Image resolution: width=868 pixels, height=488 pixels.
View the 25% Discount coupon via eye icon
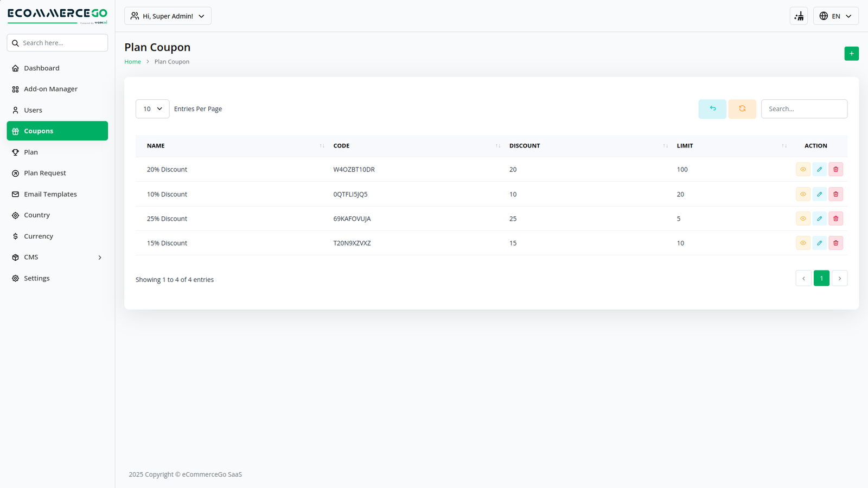pos(803,219)
